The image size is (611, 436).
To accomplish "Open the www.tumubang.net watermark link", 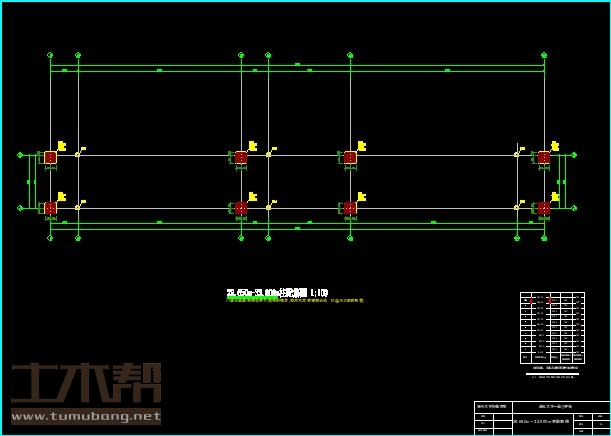I will pos(85,416).
